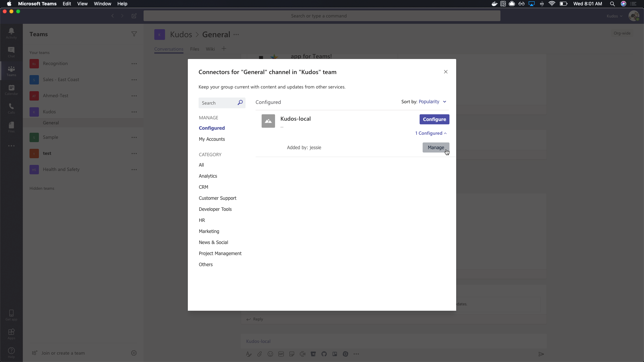
Task: Open the Emoji picker
Action: (x=270, y=354)
